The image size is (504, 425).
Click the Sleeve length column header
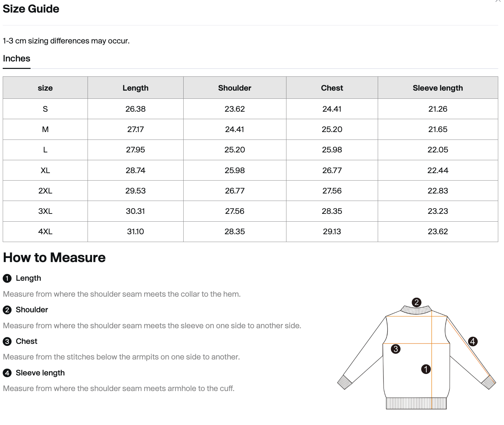tap(438, 88)
